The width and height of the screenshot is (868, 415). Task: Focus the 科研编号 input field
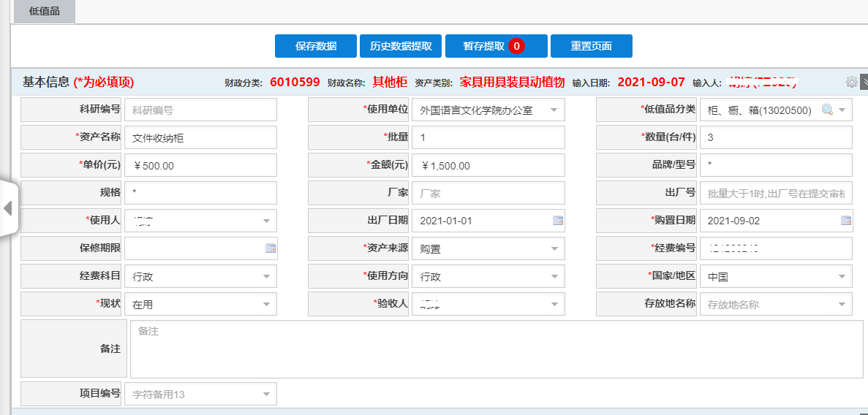point(200,110)
